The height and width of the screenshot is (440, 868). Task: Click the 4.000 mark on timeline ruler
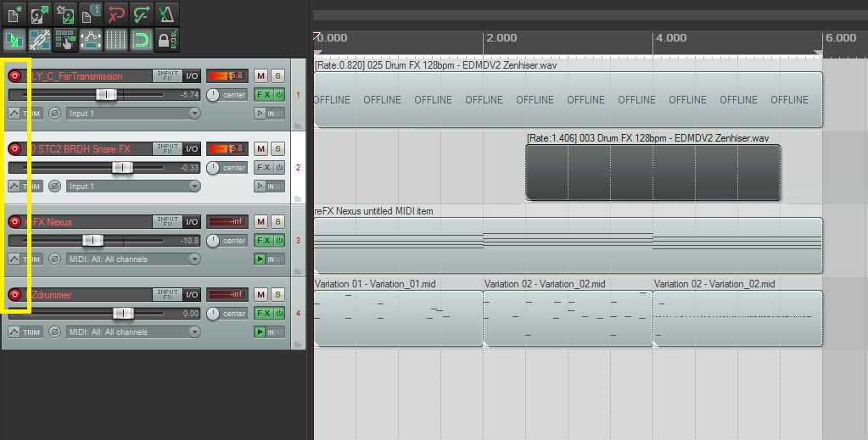(x=654, y=38)
